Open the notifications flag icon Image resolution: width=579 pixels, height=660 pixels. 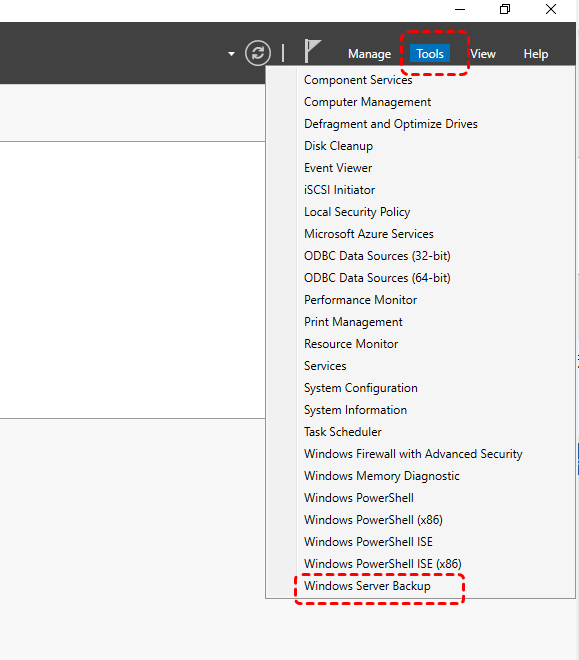click(312, 51)
